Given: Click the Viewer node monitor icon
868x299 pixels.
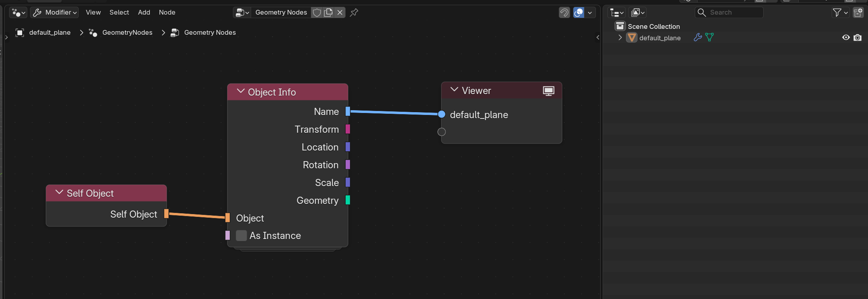Looking at the screenshot, I should pos(548,91).
